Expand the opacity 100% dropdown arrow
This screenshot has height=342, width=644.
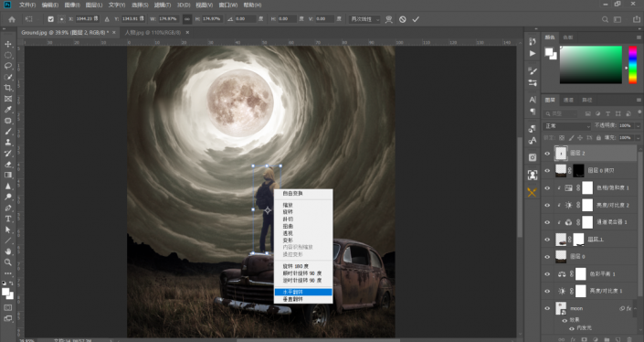(x=638, y=126)
